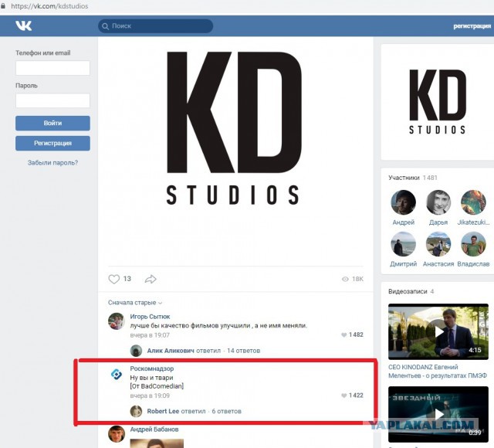Click the search magnifier icon

tap(105, 26)
